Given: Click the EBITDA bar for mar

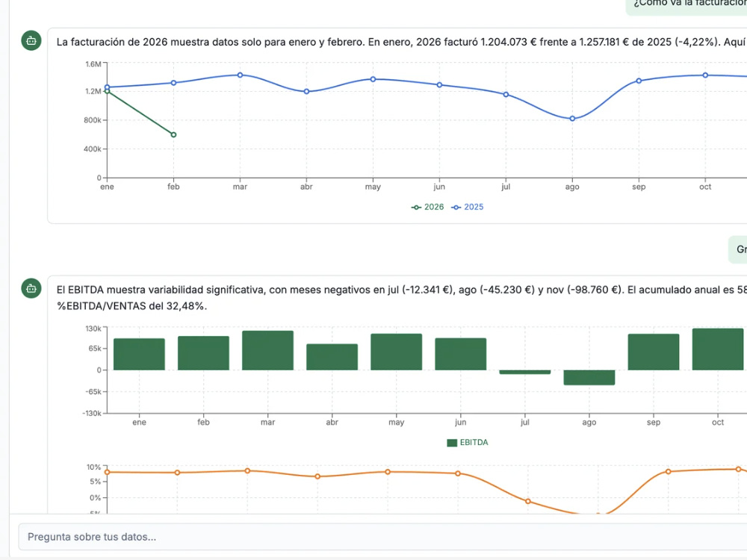Looking at the screenshot, I should (267, 350).
